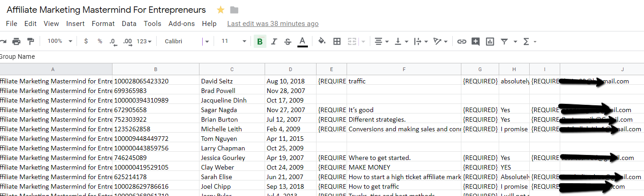Screen dimensions: 644x196
Task: Open vertical align dropdown
Action: [x=401, y=41]
